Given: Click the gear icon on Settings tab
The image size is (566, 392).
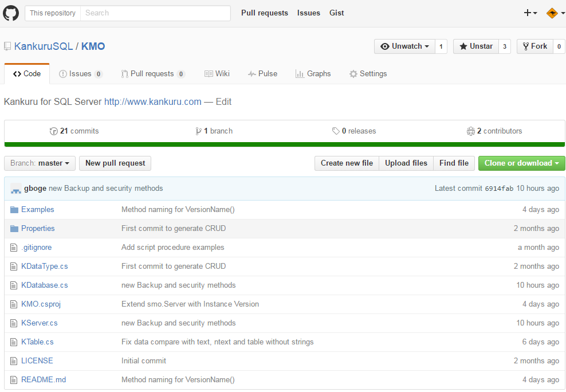Looking at the screenshot, I should pyautogui.click(x=353, y=74).
